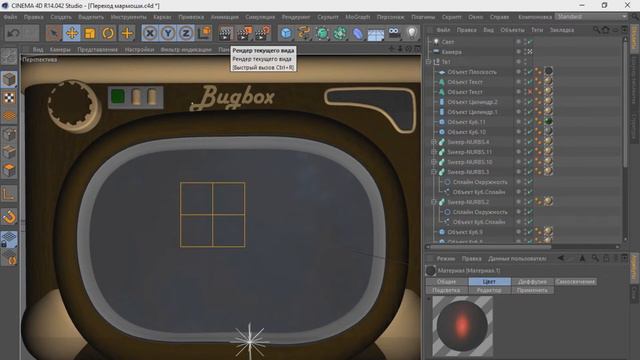Toggle the Y axis lock
The width and height of the screenshot is (640, 360).
[x=168, y=33]
